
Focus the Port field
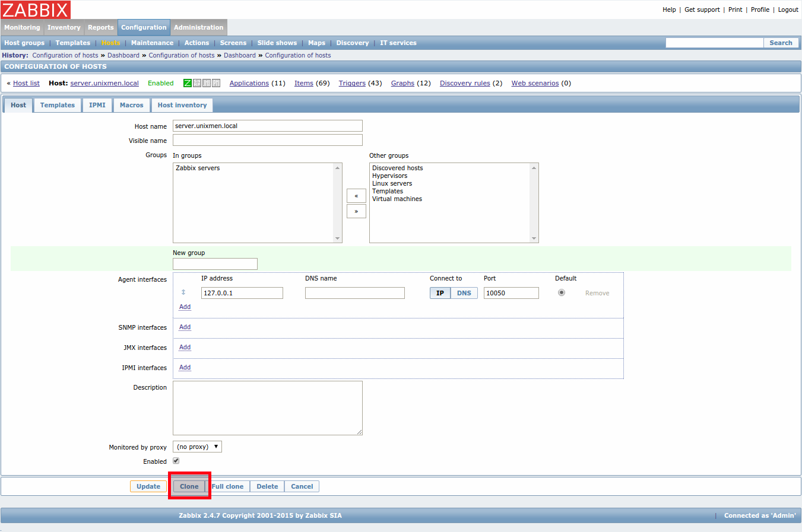(x=511, y=293)
